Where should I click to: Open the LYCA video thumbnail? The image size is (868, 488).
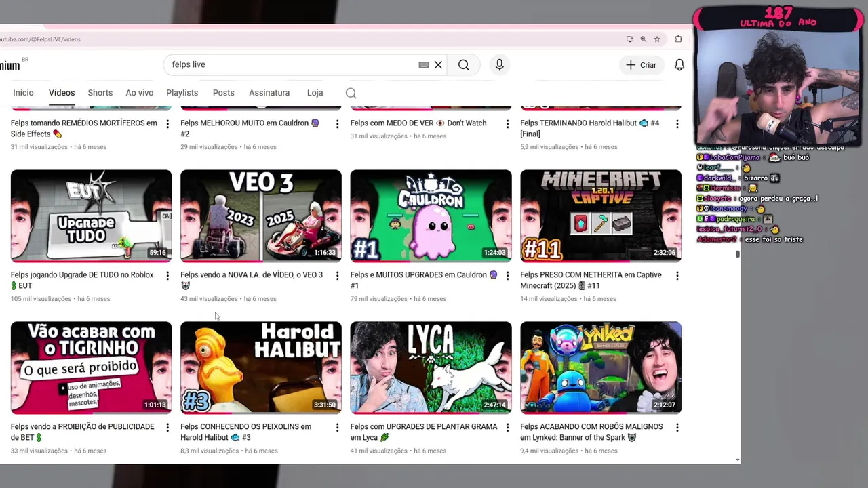[x=431, y=367]
